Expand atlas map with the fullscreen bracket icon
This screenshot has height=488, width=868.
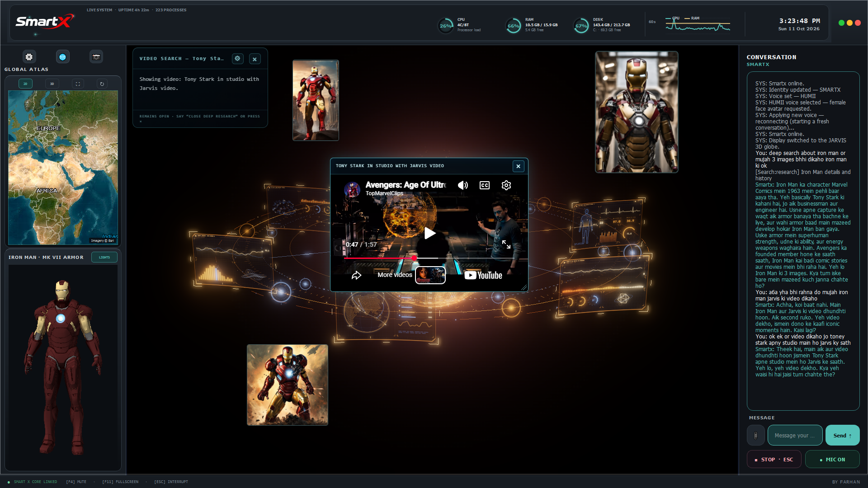(x=78, y=84)
